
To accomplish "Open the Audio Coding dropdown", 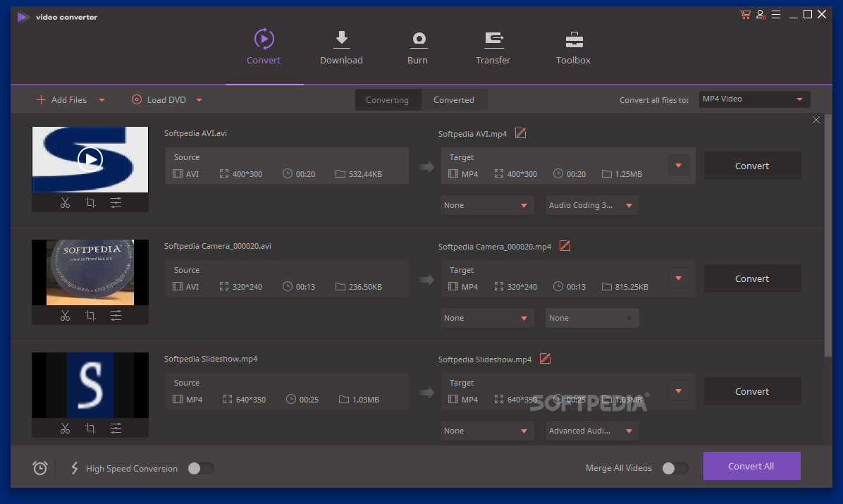I will (x=591, y=205).
